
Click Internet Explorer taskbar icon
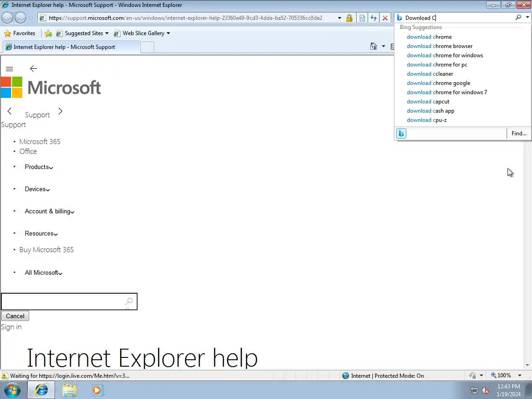pos(41,390)
